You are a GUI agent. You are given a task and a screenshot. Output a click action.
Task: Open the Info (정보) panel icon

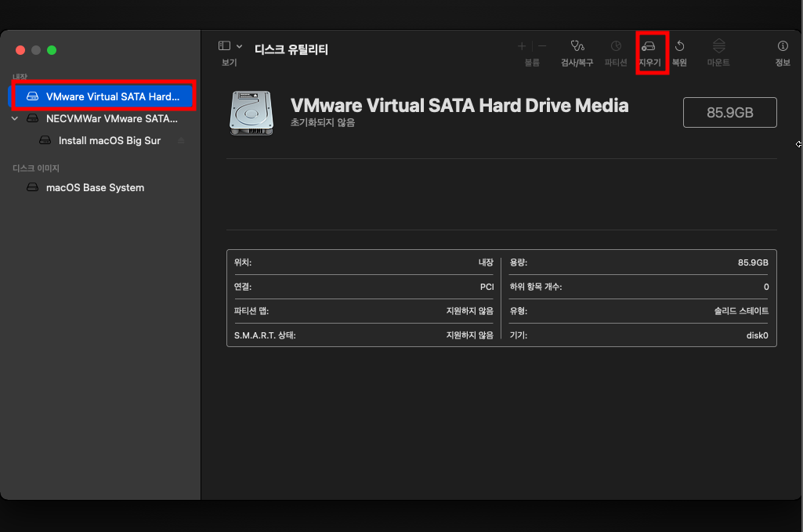(783, 46)
